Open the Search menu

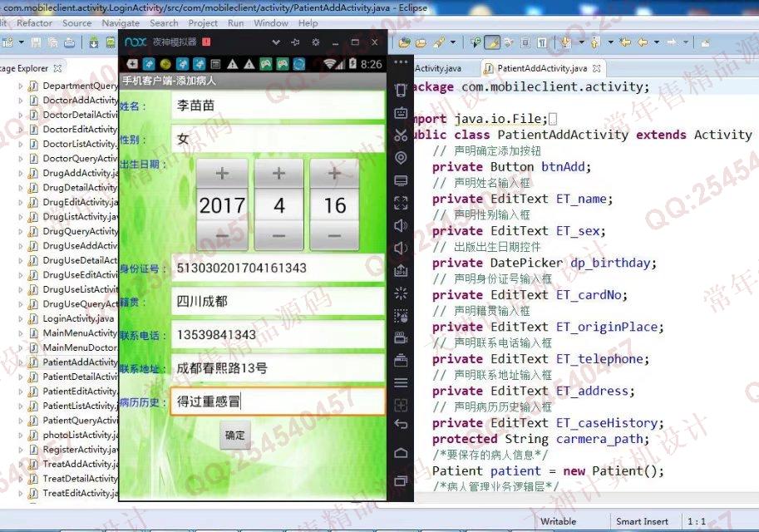click(164, 22)
